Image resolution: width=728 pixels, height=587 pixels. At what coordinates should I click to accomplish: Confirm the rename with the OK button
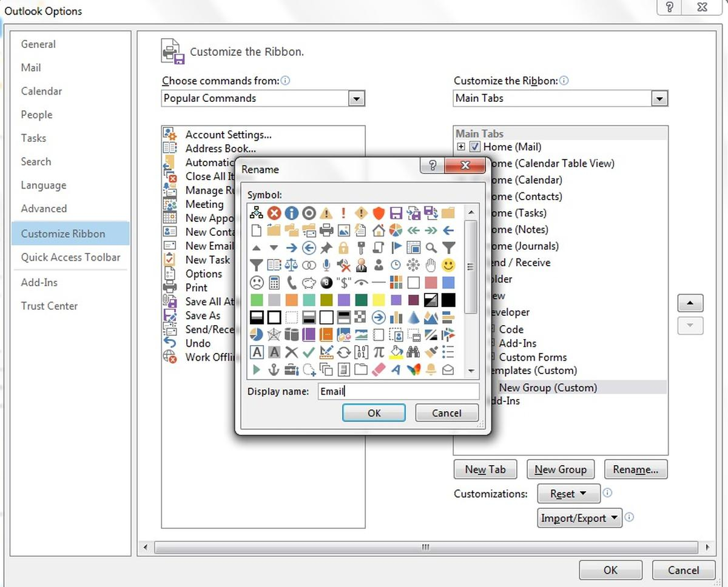(x=374, y=413)
